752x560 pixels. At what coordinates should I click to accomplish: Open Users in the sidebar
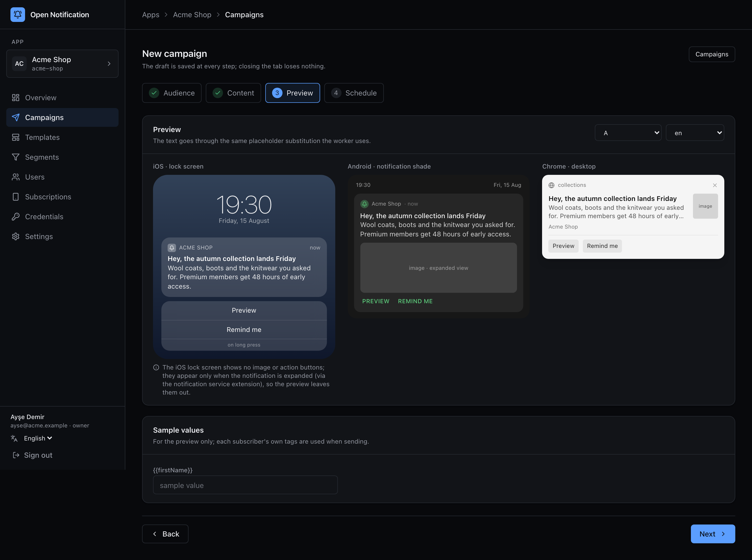(62, 177)
